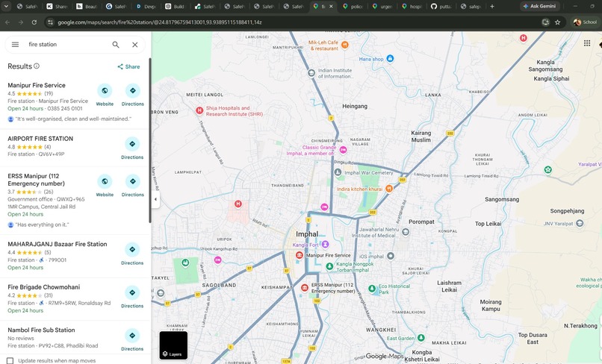Open the School profile button
Image resolution: width=602 pixels, height=364 pixels.
click(585, 22)
